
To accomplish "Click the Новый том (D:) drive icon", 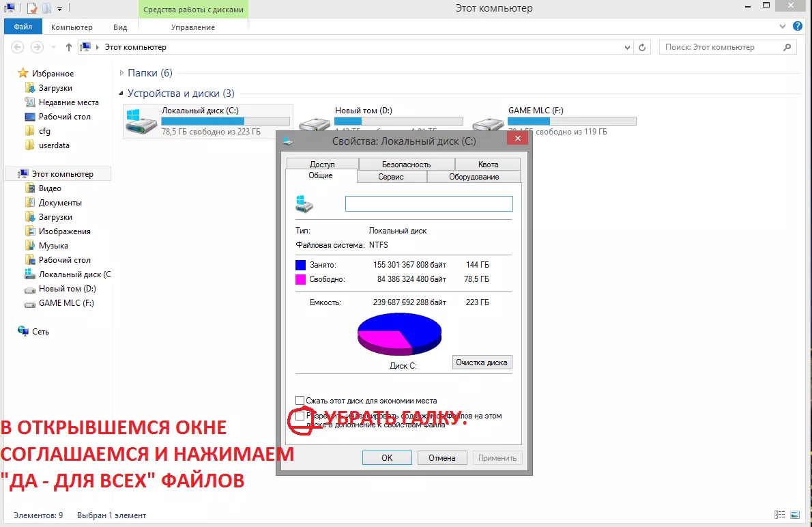I will 315,124.
